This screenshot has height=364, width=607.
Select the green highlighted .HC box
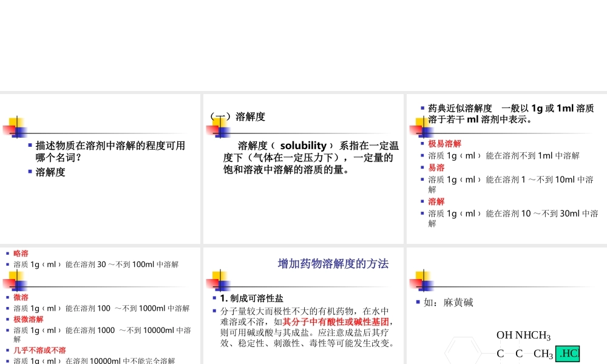(568, 353)
